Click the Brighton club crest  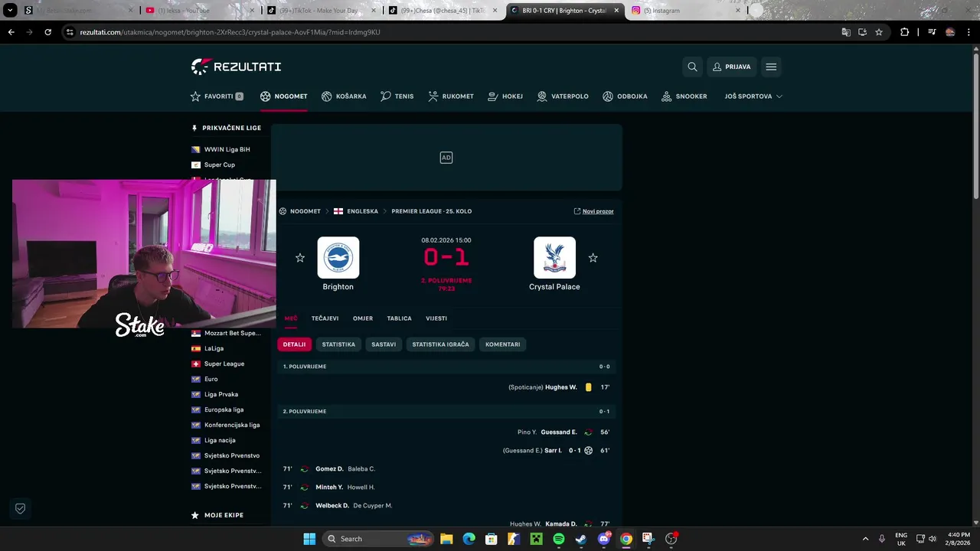tap(338, 257)
